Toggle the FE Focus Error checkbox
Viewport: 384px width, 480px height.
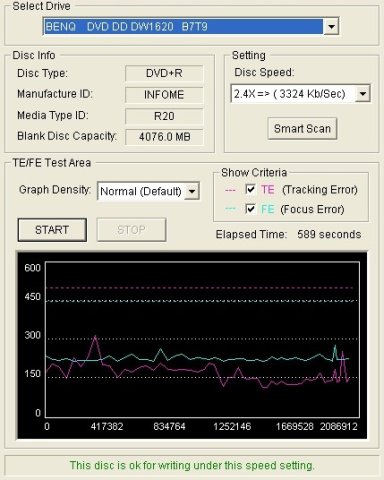[250, 209]
